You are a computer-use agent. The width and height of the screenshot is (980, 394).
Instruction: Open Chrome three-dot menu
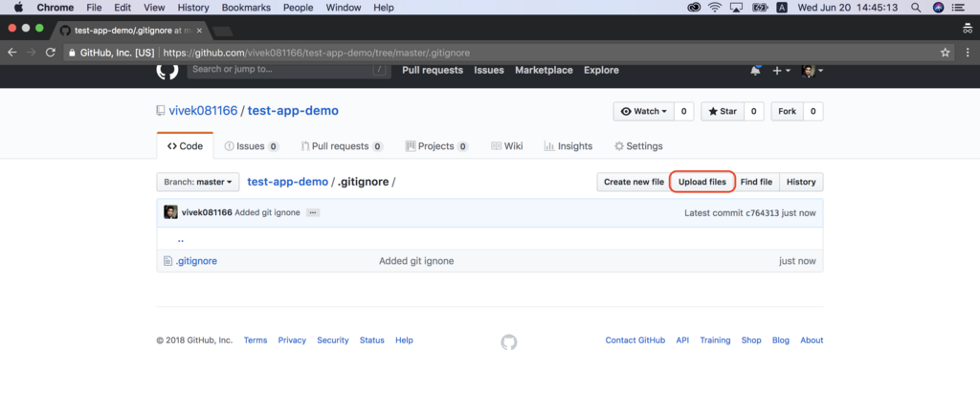968,53
